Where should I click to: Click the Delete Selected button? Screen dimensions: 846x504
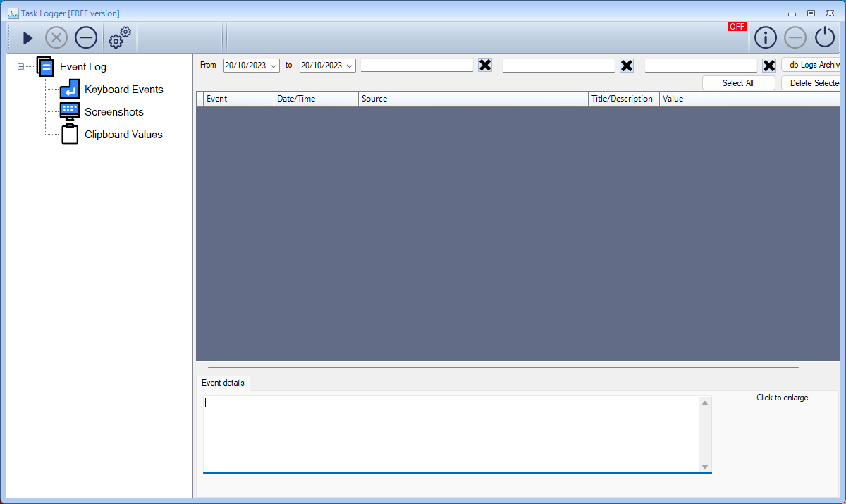pos(813,83)
